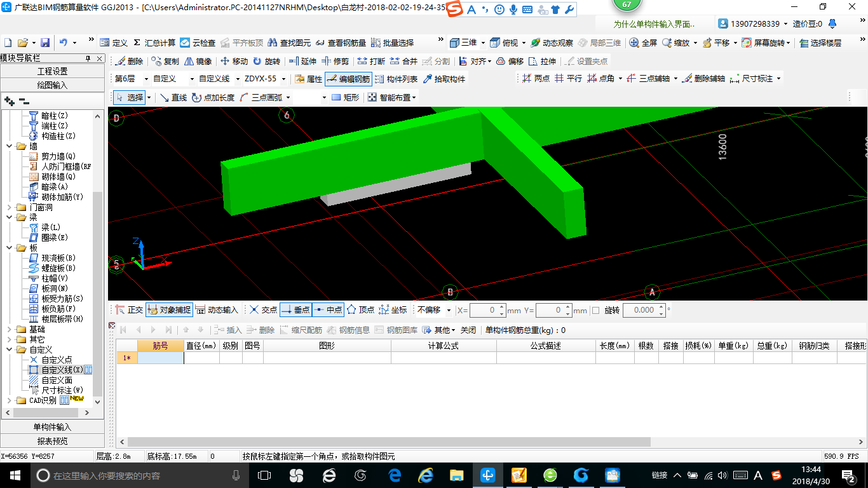Screen dimensions: 868x488
Task: Toggle 中点 midpoint snap
Action: (x=328, y=309)
